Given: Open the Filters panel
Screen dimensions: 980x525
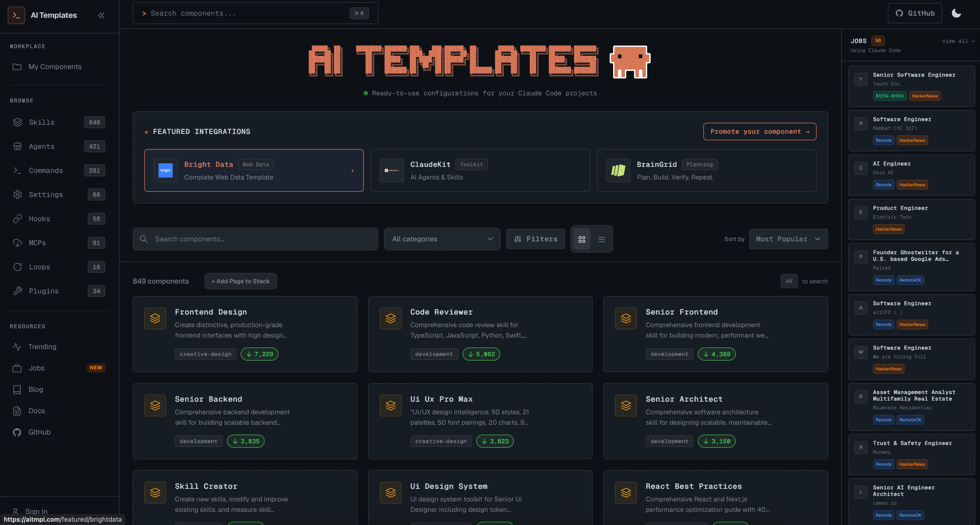Looking at the screenshot, I should (x=535, y=239).
